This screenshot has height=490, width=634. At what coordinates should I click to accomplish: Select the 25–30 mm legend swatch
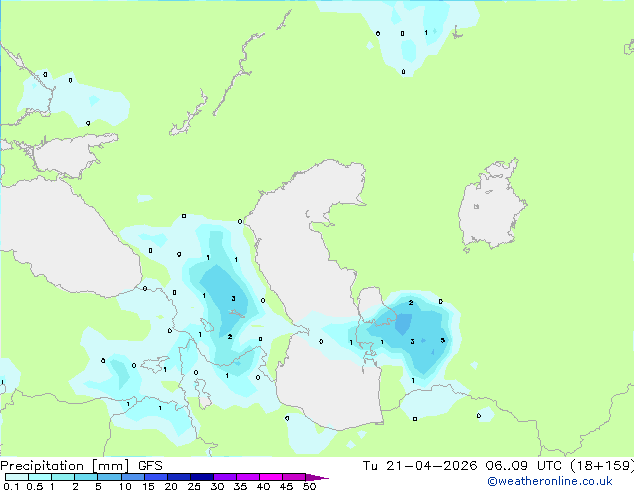[201, 477]
